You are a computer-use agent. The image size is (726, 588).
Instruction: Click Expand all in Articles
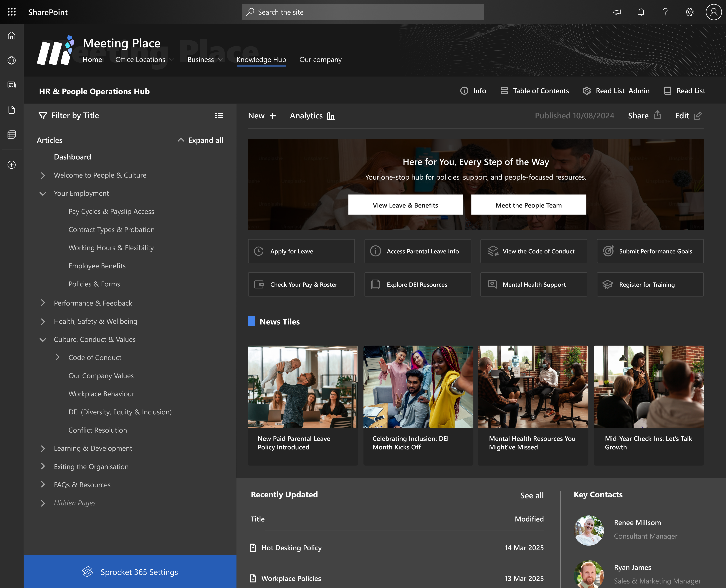(200, 140)
